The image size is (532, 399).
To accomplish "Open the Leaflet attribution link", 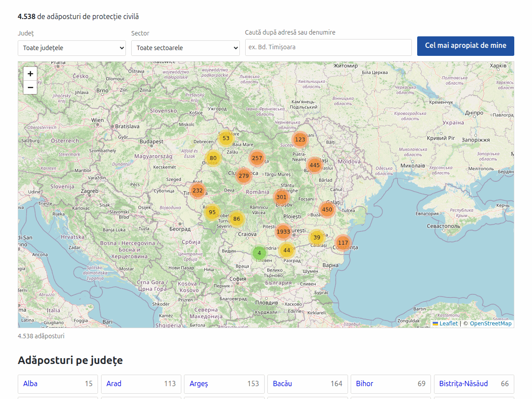I will [x=445, y=324].
